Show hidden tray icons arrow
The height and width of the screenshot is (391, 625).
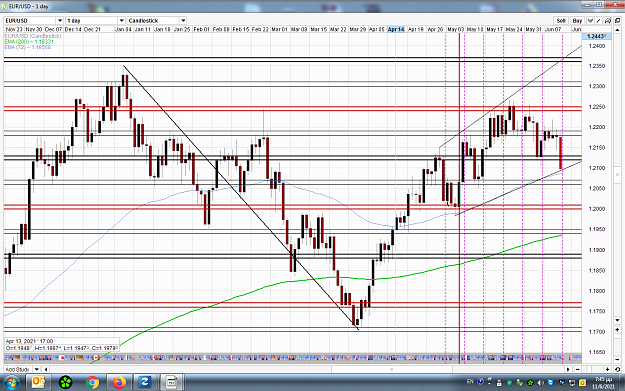click(x=489, y=383)
